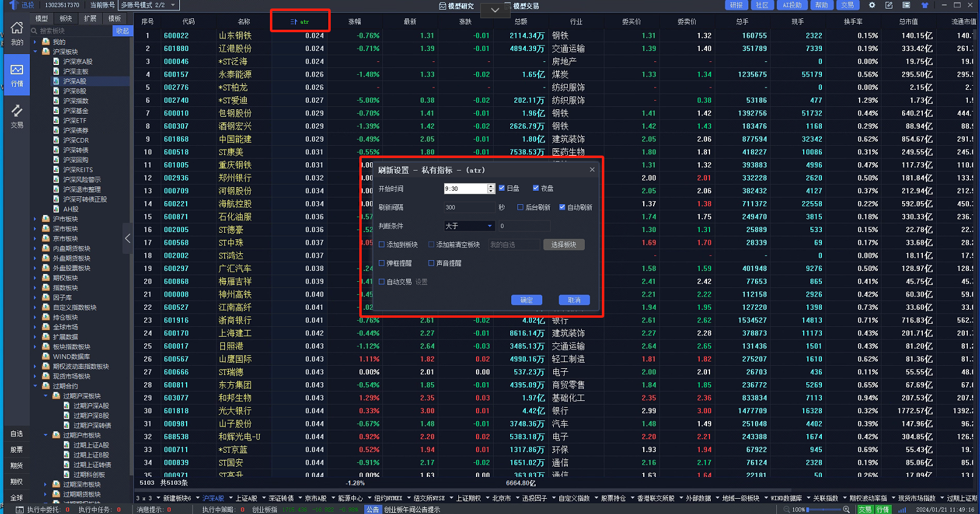Click the search magnifier in board panel
This screenshot has width=980, height=514.
pyautogui.click(x=35, y=31)
